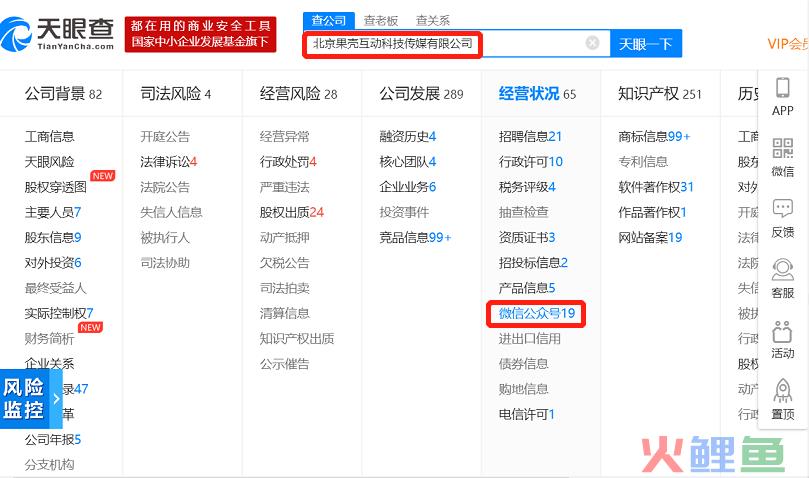Click the greyed 专利信息 entry
The height and width of the screenshot is (478, 809).
click(643, 162)
